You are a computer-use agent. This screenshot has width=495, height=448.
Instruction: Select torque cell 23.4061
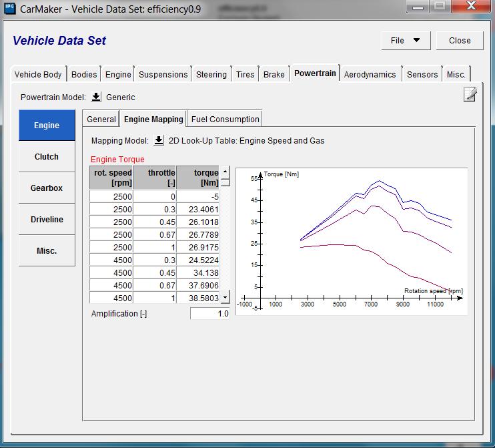click(x=198, y=209)
